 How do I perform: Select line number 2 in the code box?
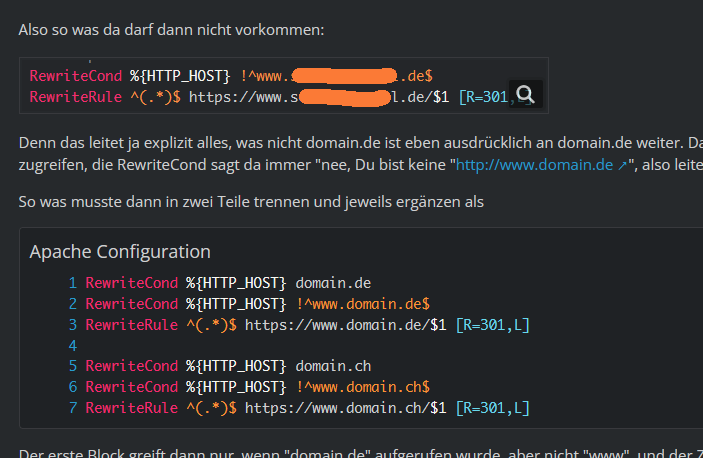pyautogui.click(x=72, y=304)
